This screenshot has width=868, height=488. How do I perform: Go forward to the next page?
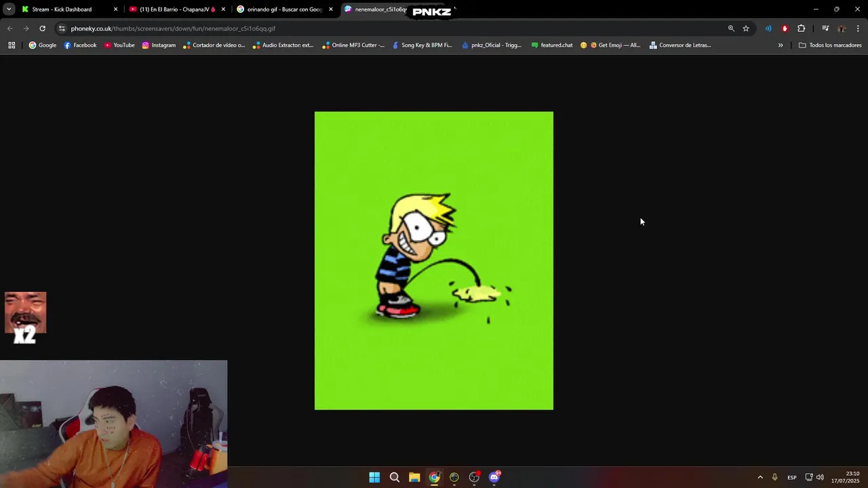coord(26,28)
